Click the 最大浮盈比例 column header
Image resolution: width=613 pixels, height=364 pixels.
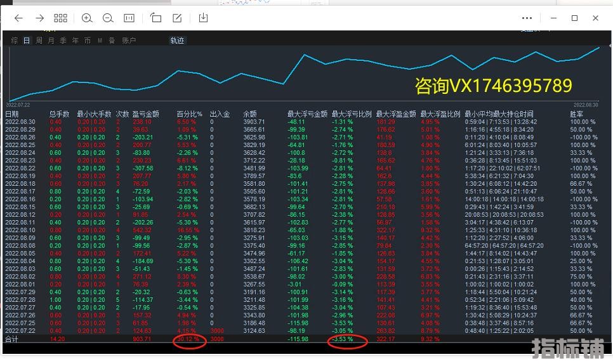point(440,114)
